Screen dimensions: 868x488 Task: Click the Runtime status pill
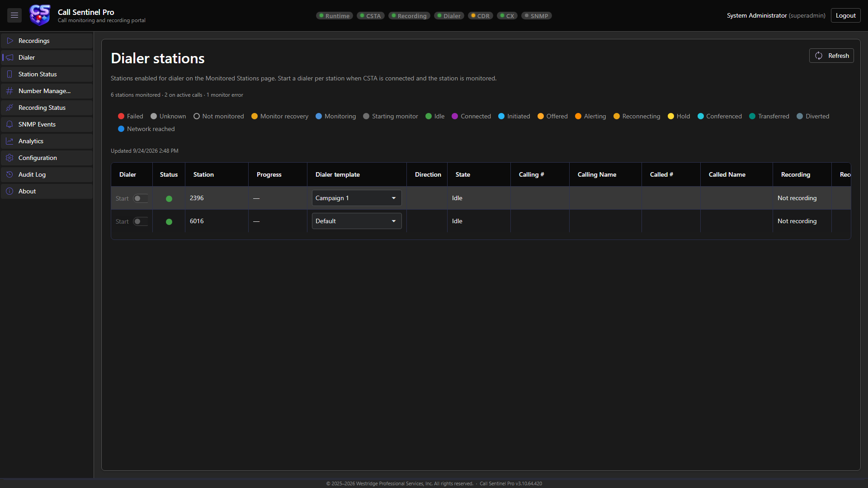click(x=335, y=16)
